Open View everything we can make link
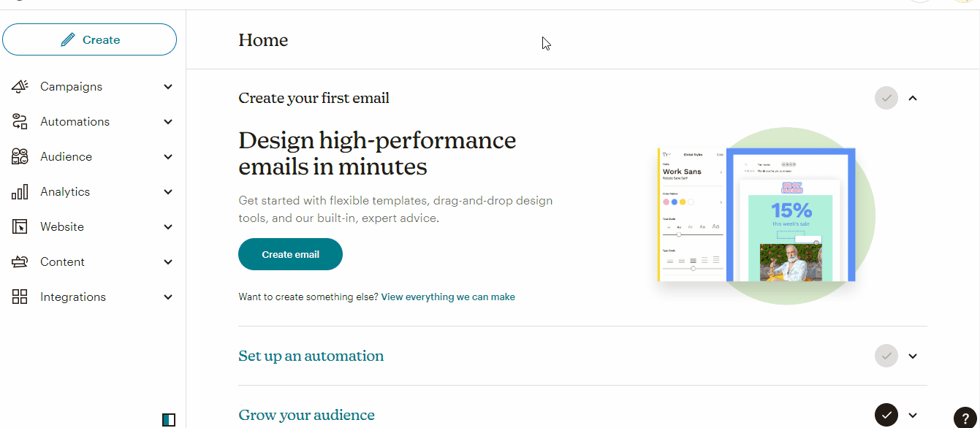The width and height of the screenshot is (980, 428). click(447, 297)
